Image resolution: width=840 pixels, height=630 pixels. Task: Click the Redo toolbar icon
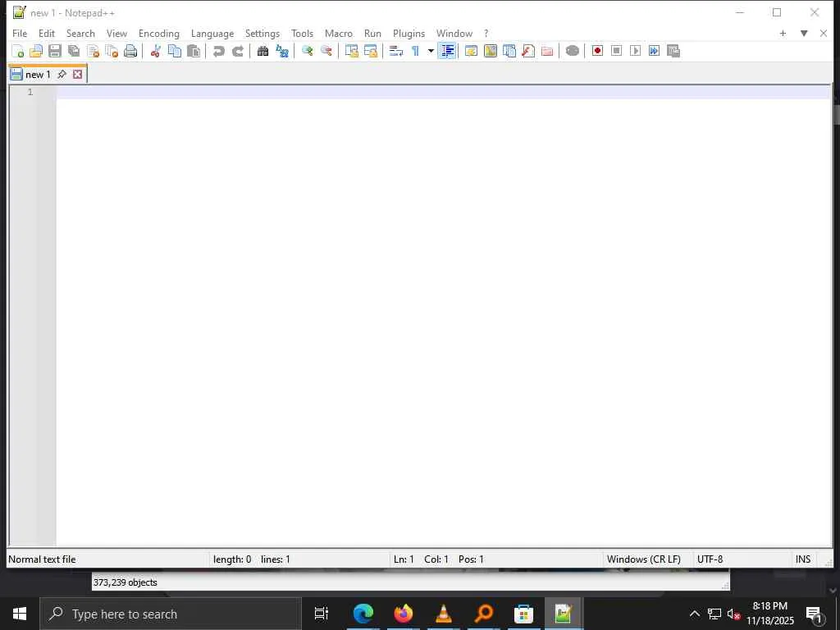coord(238,51)
